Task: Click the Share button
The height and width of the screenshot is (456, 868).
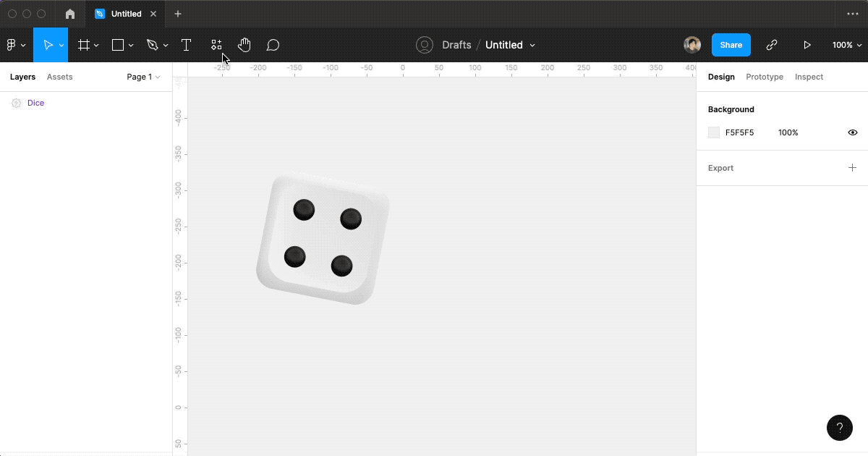Action: coord(731,44)
